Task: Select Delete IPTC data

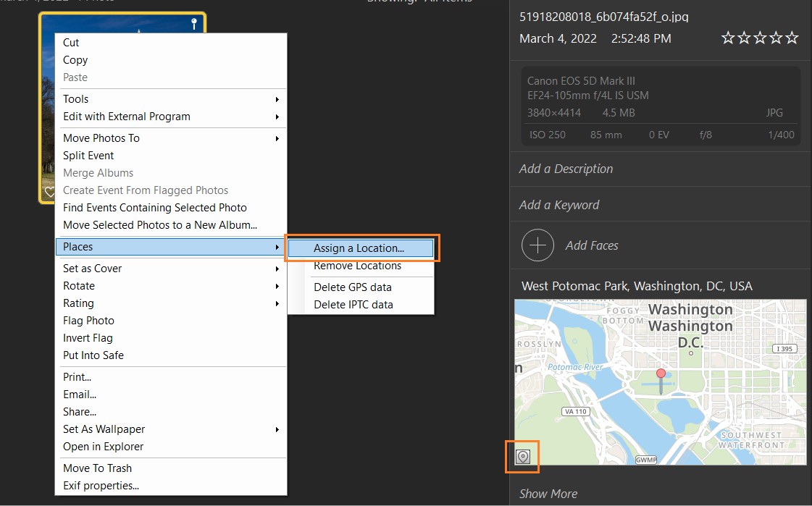Action: (361, 305)
